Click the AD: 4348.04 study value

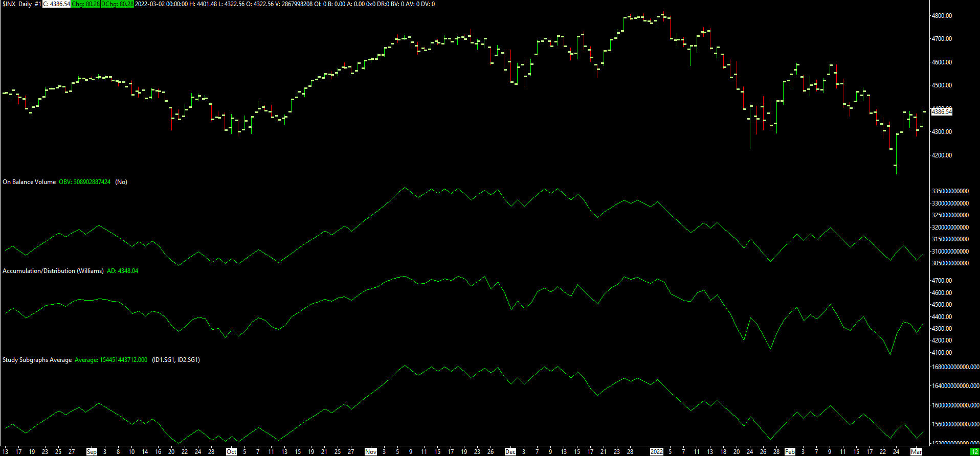point(122,271)
